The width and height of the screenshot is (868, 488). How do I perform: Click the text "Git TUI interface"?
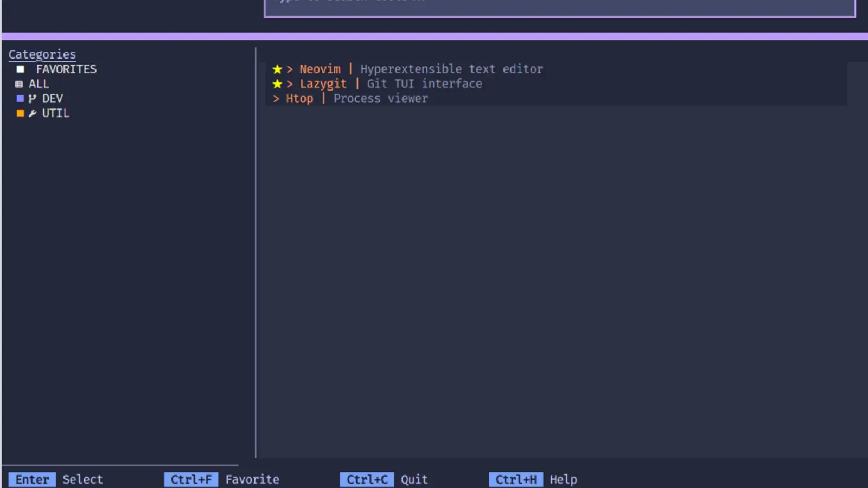pos(425,84)
